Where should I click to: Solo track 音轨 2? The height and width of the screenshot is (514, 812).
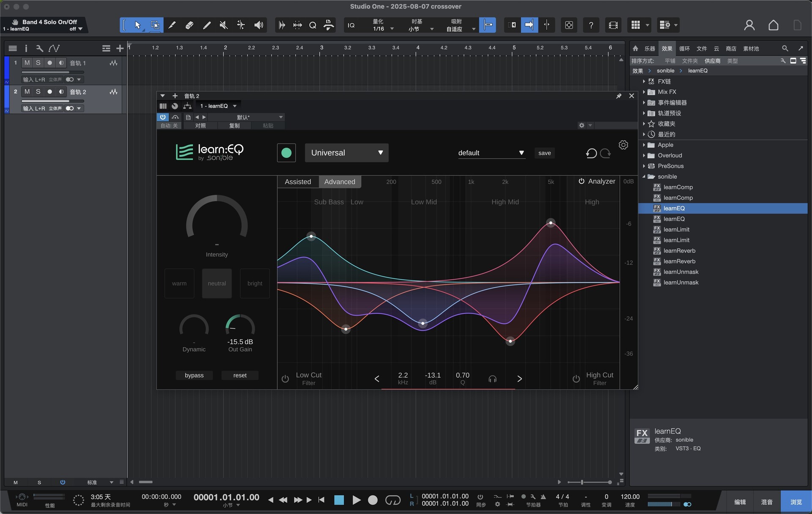pos(38,92)
